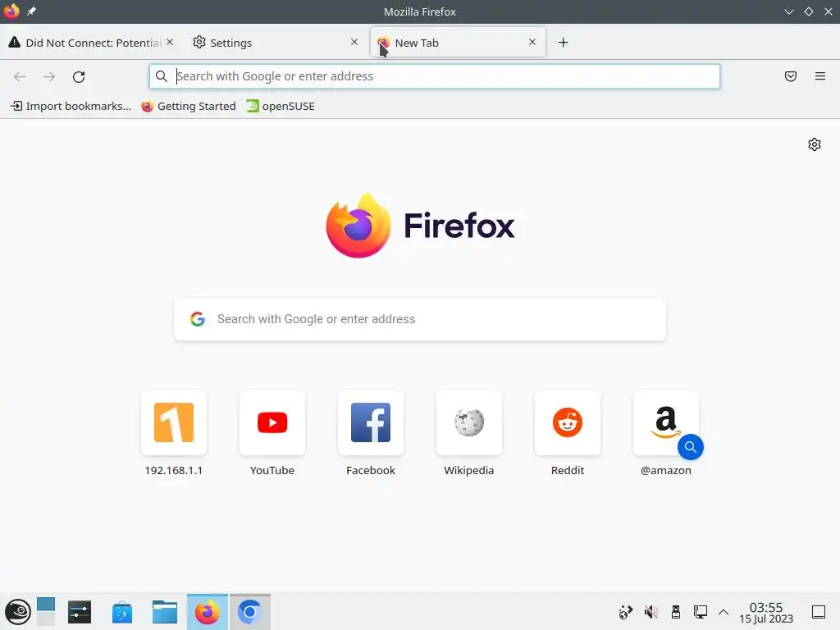The height and width of the screenshot is (630, 840).
Task: Click the magnifier icon in address bar
Action: pyautogui.click(x=162, y=76)
